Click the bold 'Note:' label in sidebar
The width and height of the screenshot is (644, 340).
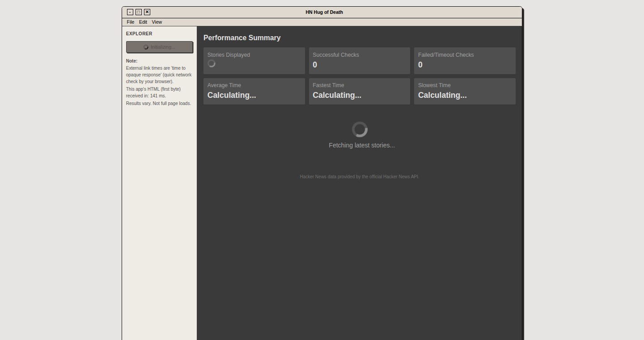[x=132, y=61]
